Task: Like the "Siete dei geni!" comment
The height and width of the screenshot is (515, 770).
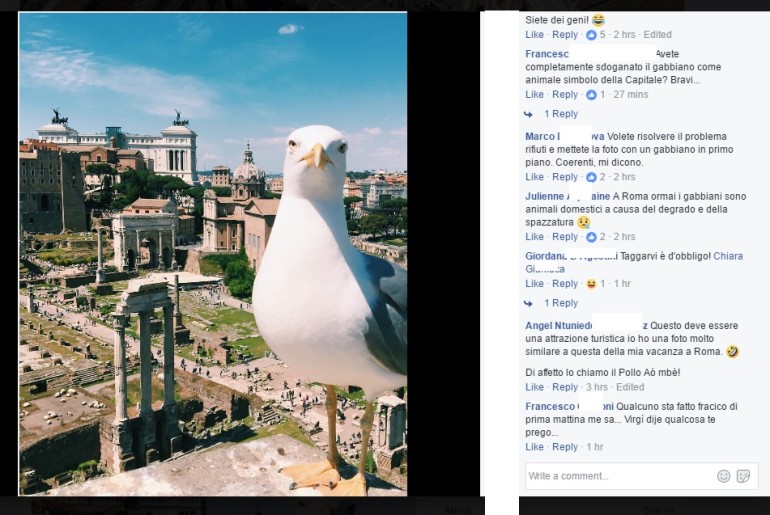Action: 535,35
